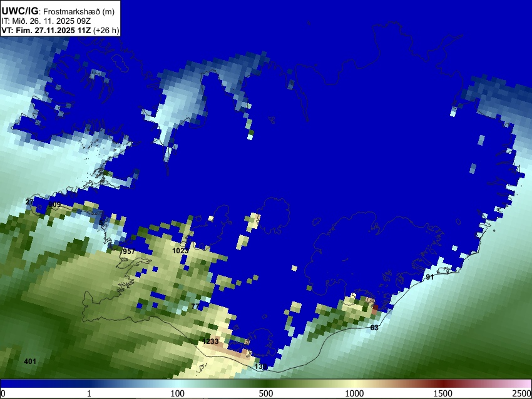Click the map value 63
The height and width of the screenshot is (399, 532).
point(374,328)
